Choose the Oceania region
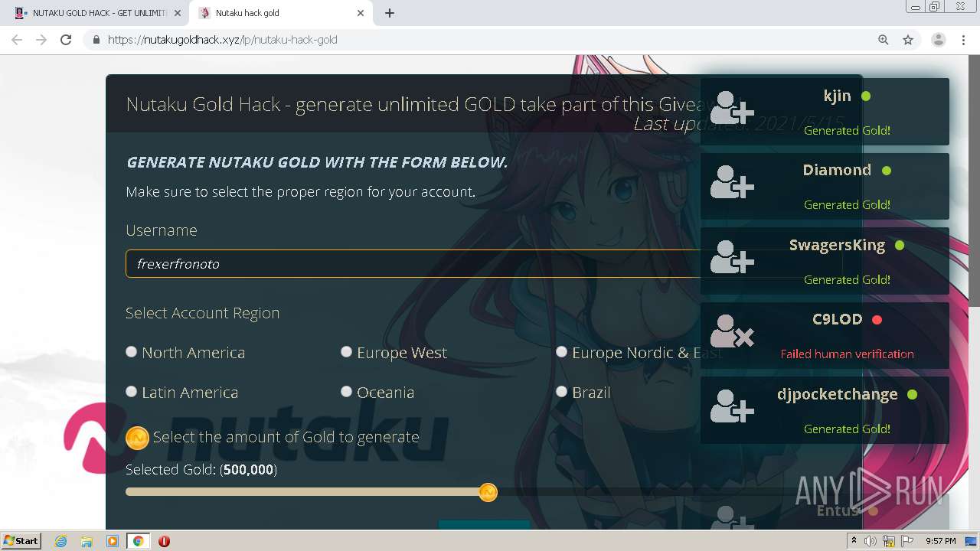The image size is (980, 551). tap(347, 391)
